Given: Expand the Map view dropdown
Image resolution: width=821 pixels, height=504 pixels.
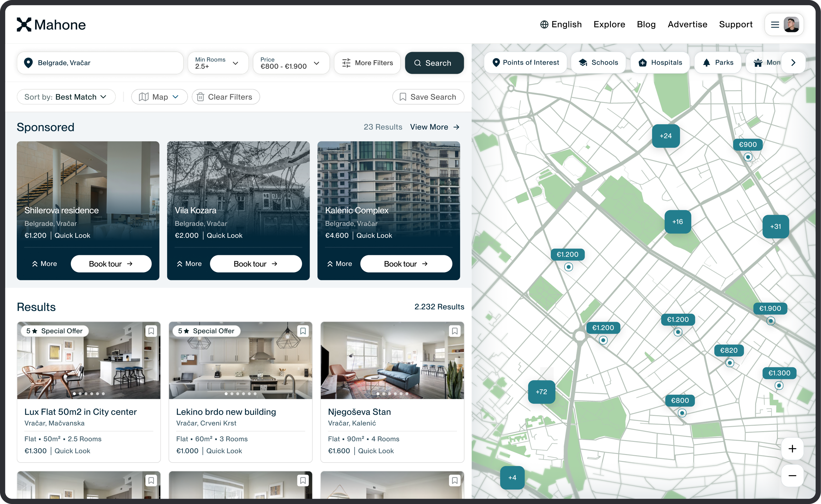Looking at the screenshot, I should click(159, 97).
